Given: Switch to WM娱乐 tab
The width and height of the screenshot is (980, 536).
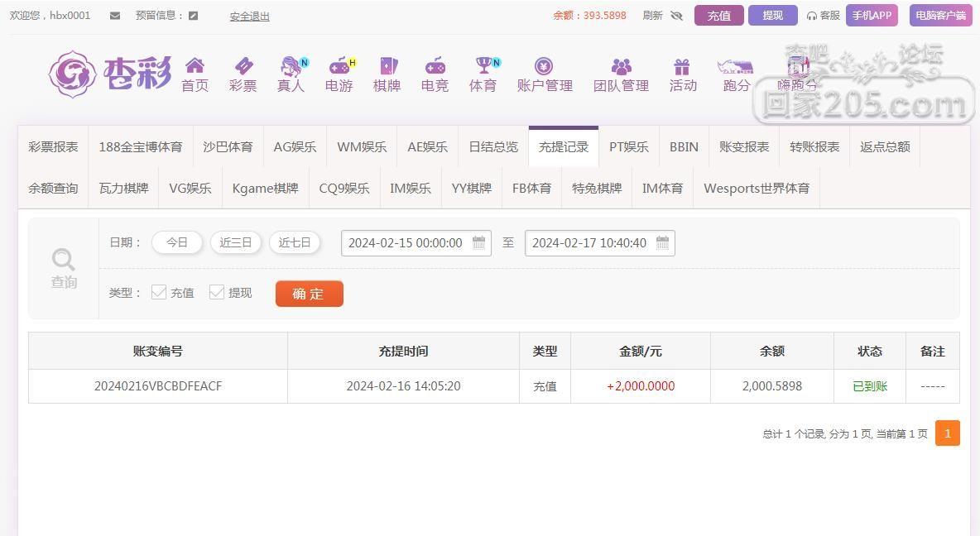Looking at the screenshot, I should 362,146.
